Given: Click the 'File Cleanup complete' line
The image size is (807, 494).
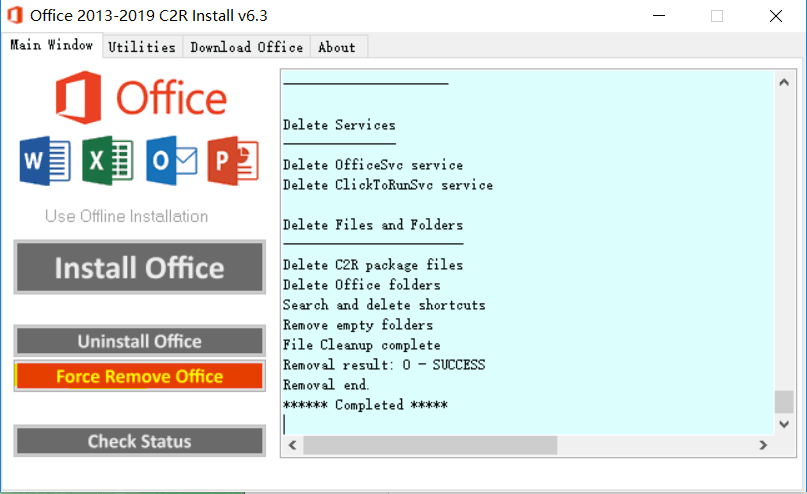Looking at the screenshot, I should coord(361,345).
